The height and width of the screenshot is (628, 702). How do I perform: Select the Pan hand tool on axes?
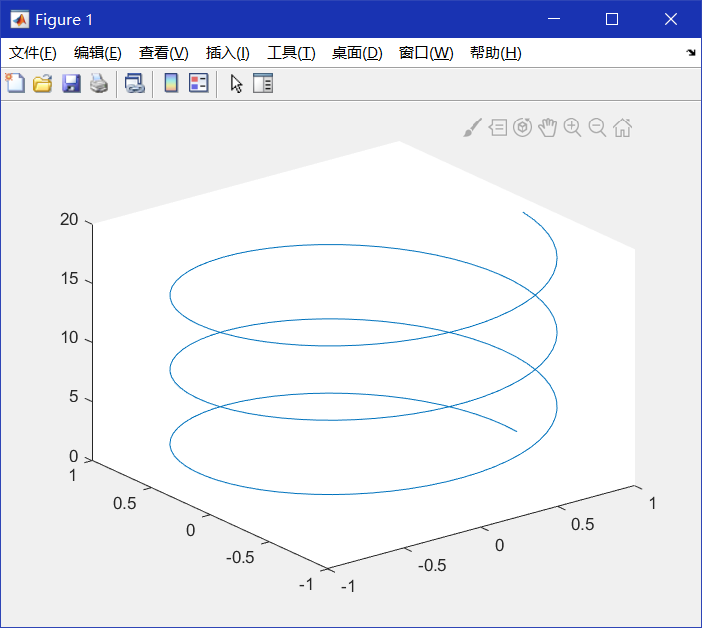(x=548, y=128)
